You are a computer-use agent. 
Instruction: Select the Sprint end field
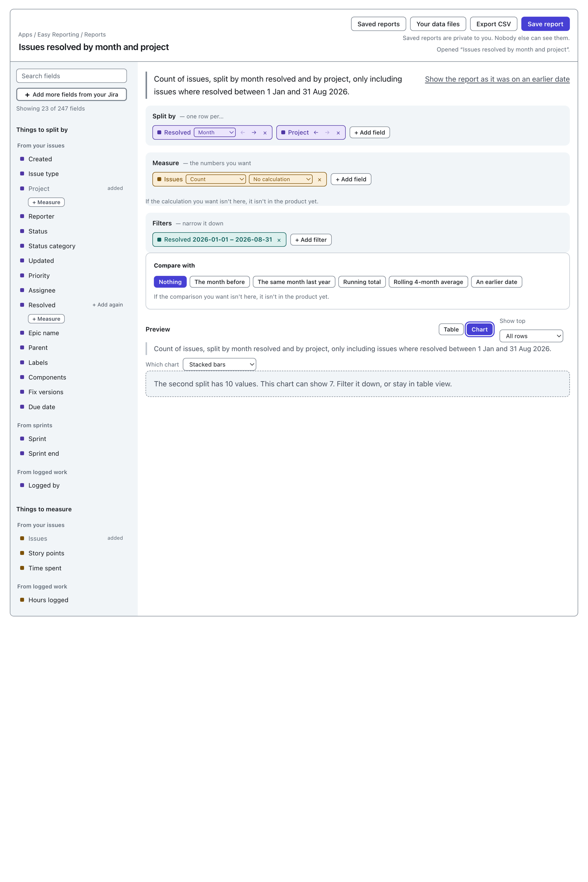click(71, 453)
